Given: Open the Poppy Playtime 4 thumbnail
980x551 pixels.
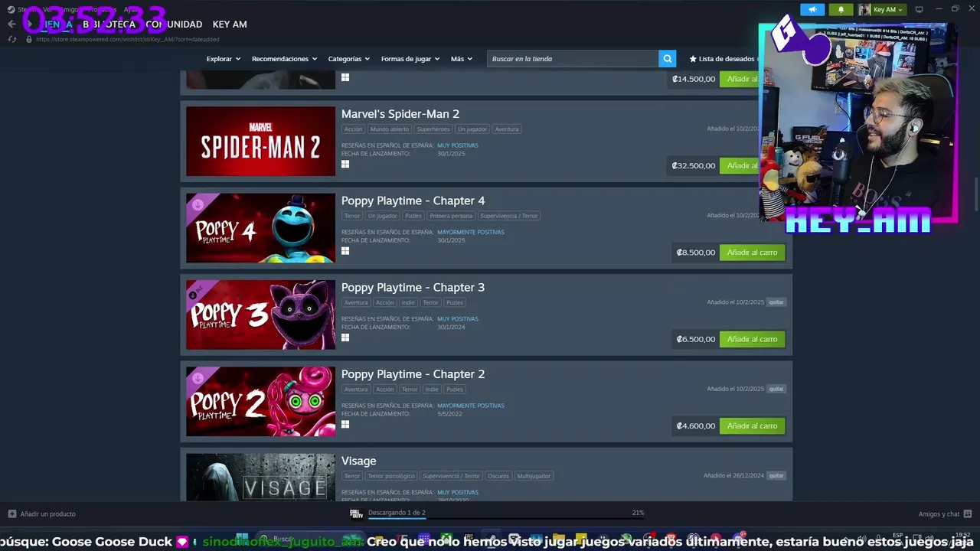Looking at the screenshot, I should (260, 228).
